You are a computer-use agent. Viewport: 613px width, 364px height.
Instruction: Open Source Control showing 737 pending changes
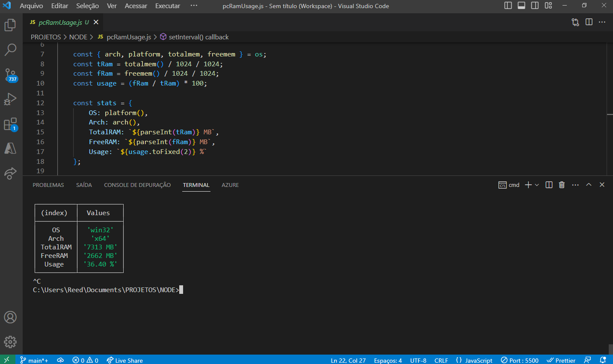(10, 74)
